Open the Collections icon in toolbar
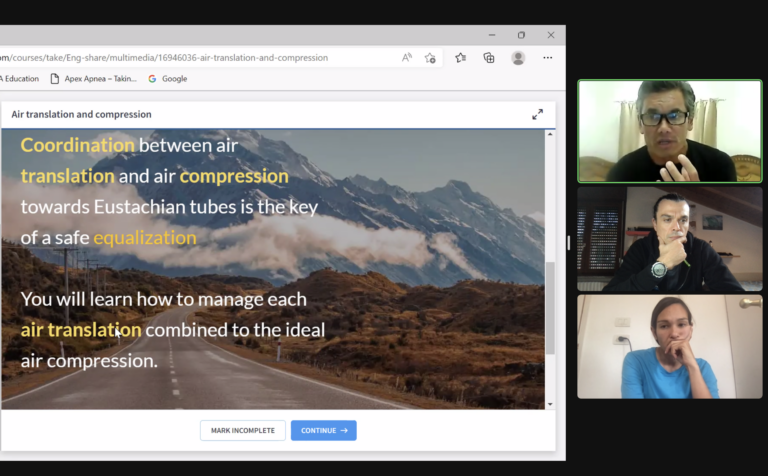The height and width of the screenshot is (476, 768). click(488, 58)
